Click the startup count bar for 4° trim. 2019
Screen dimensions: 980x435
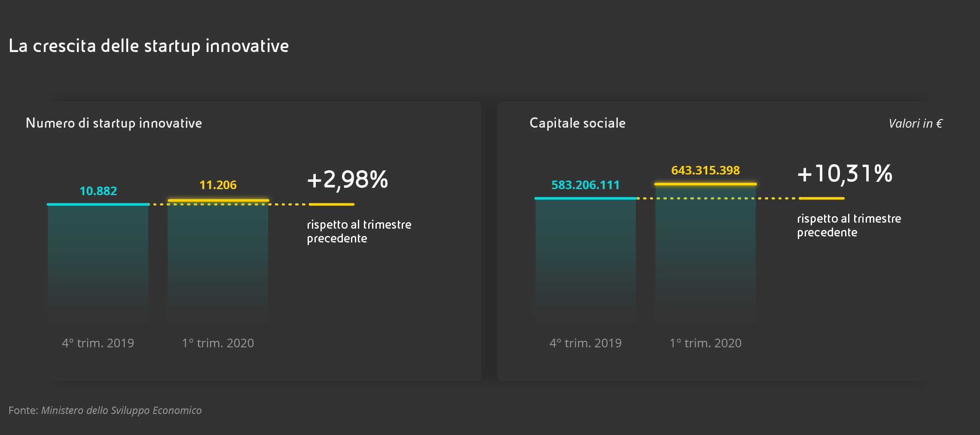[x=98, y=258]
